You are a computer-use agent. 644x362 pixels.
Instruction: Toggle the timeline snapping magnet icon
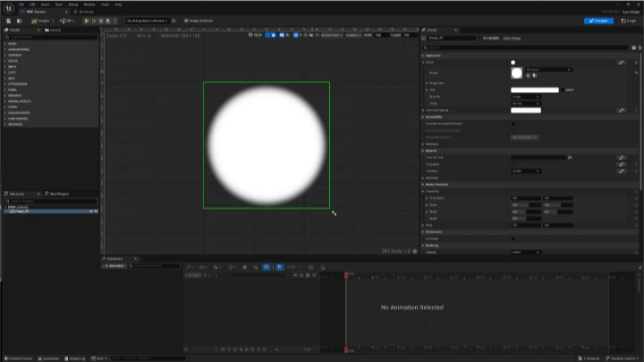pyautogui.click(x=267, y=267)
